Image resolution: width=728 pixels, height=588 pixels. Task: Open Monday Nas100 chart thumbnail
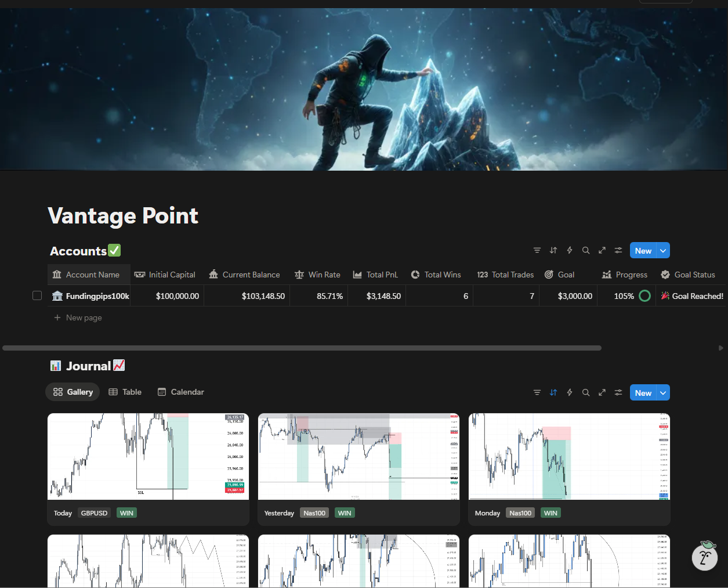point(569,456)
